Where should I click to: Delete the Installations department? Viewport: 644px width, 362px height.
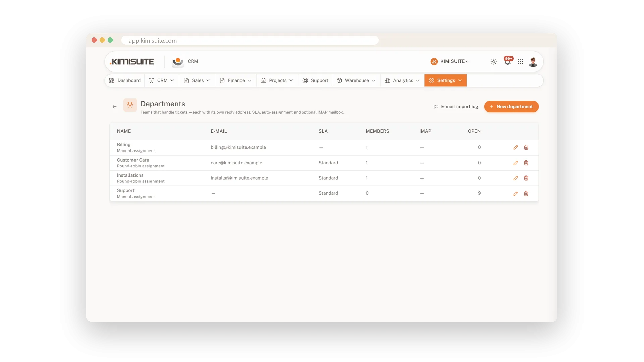pos(526,178)
